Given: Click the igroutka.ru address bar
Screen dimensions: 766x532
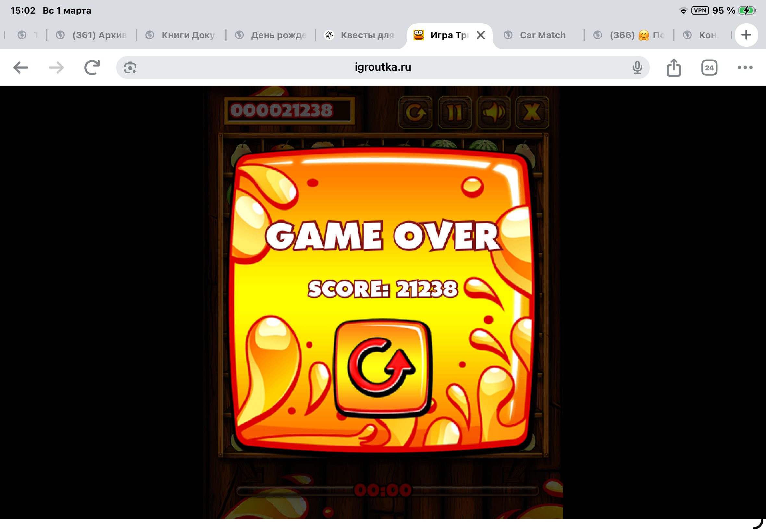Looking at the screenshot, I should point(382,67).
